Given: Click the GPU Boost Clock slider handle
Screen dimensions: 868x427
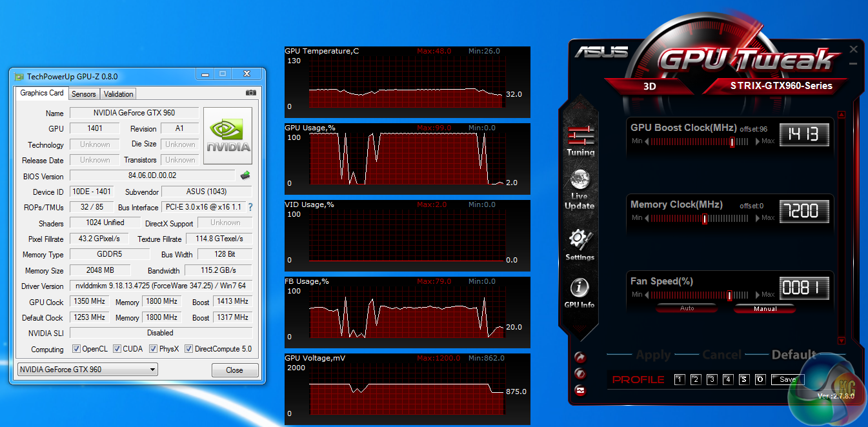Looking at the screenshot, I should (732, 141).
